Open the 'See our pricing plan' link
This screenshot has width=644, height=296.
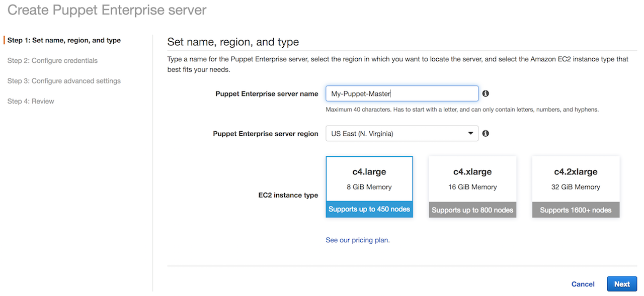[357, 240]
